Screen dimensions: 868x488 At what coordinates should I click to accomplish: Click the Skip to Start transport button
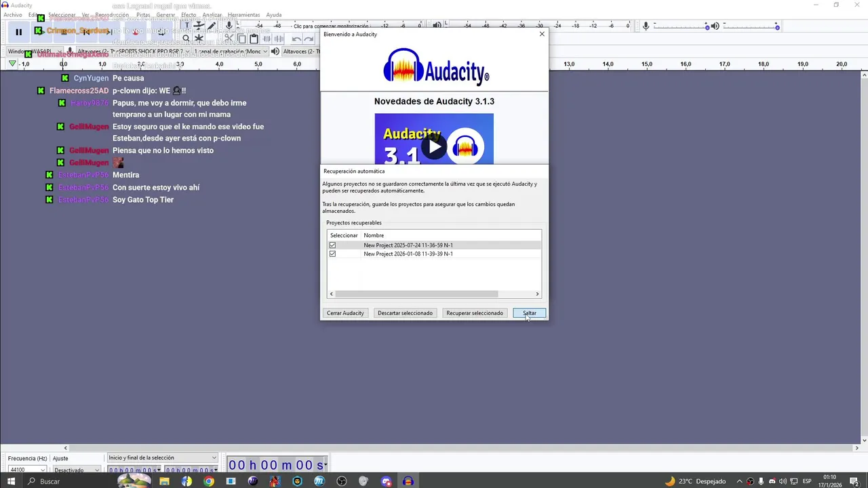pyautogui.click(x=87, y=31)
